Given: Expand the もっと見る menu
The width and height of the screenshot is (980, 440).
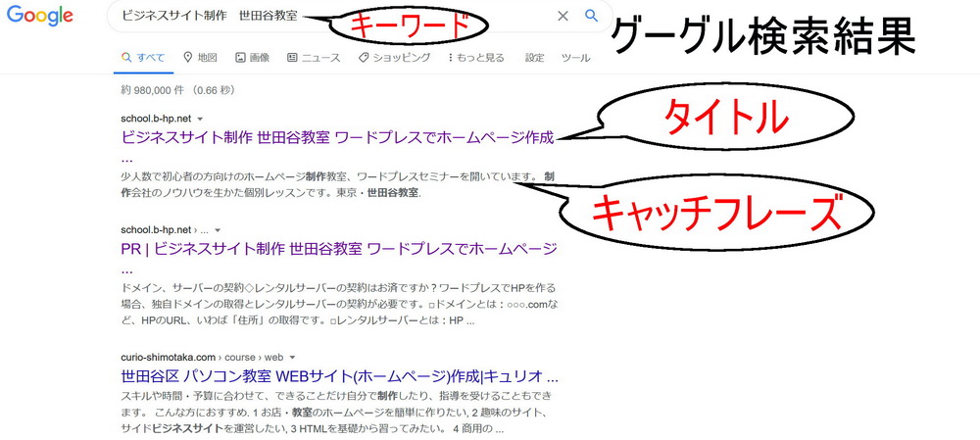Looking at the screenshot, I should tap(475, 58).
